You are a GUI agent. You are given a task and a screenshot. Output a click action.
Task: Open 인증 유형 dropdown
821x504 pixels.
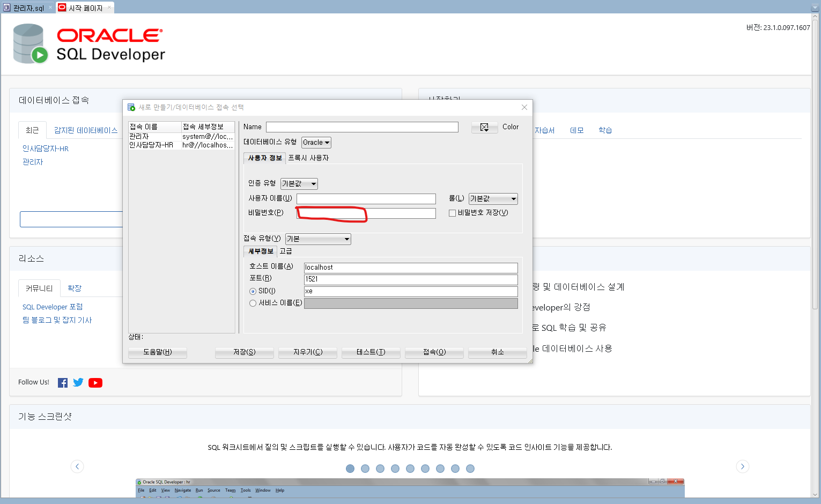coord(299,184)
